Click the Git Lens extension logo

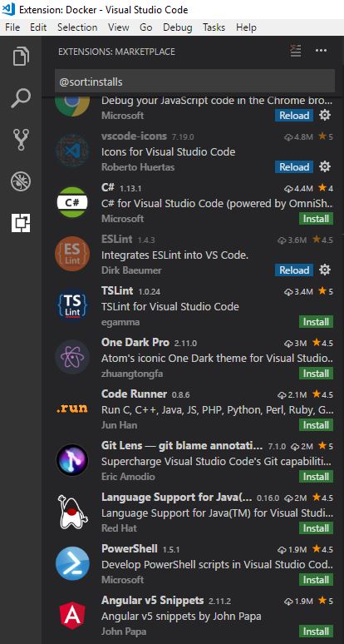click(72, 460)
